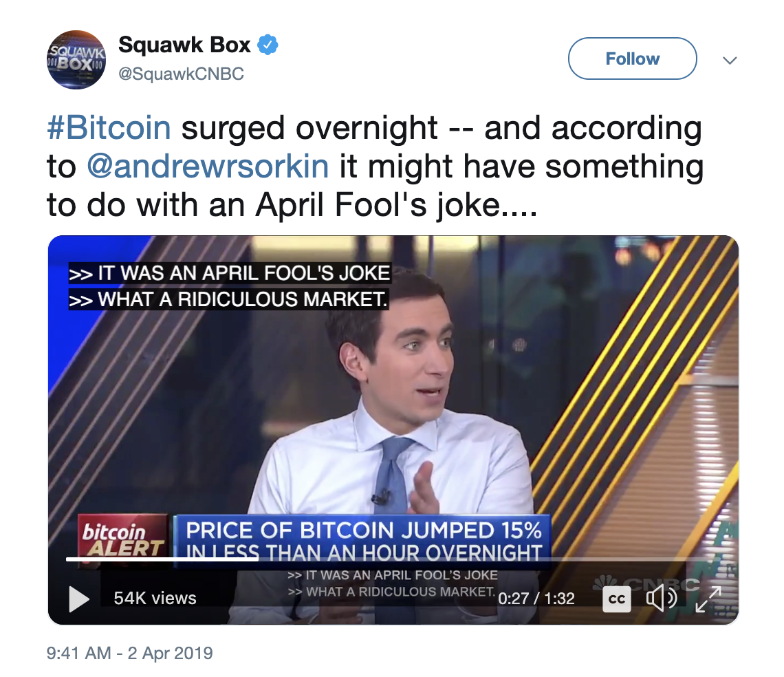The width and height of the screenshot is (784, 677).
Task: Click the Squawk Box profile avatar
Action: tap(76, 60)
